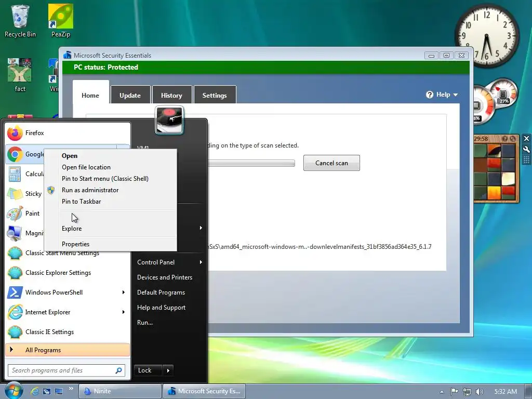Click the Switch between windows Quick Launch icon

46,391
